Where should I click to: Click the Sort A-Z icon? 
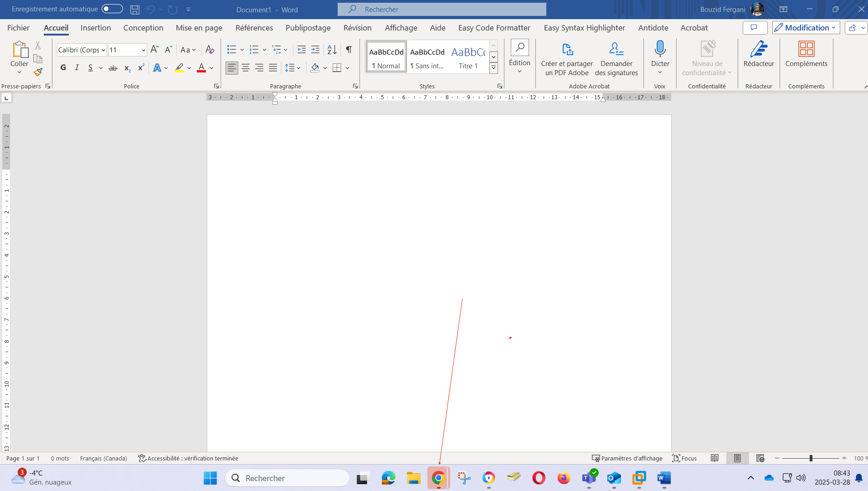pos(332,50)
